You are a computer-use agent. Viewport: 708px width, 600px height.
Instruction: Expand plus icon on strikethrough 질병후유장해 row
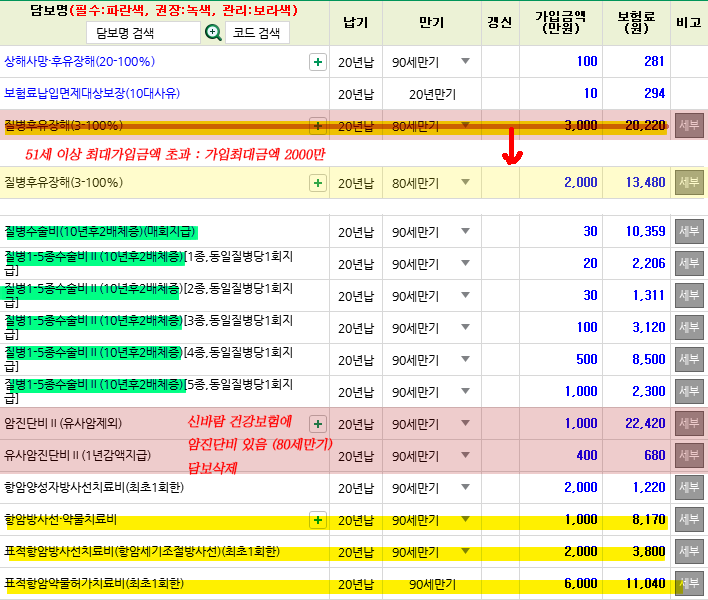tap(318, 126)
